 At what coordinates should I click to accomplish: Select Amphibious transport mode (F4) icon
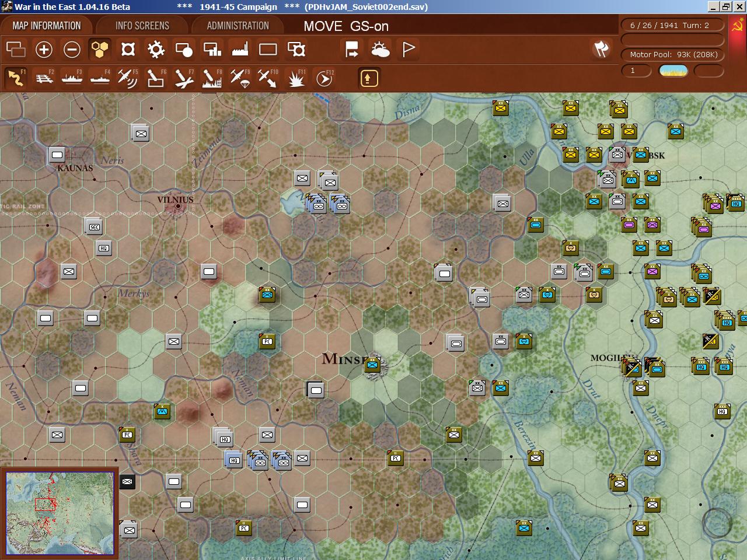100,78
